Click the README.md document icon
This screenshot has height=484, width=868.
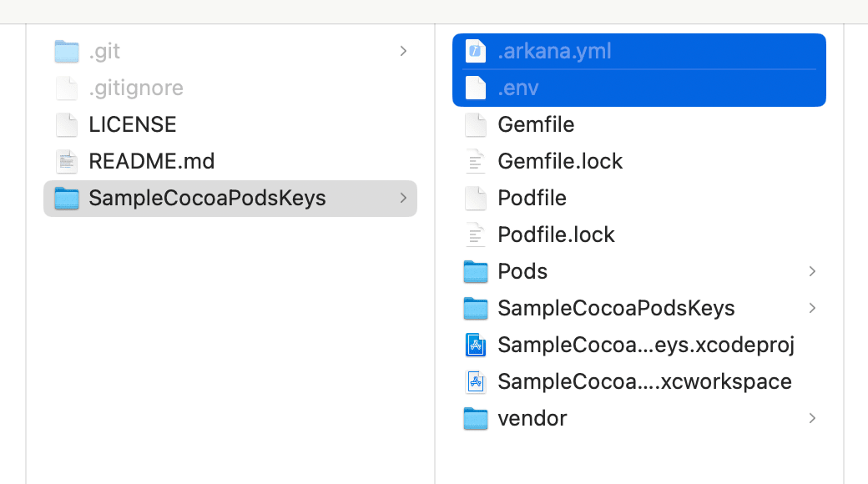(67, 161)
